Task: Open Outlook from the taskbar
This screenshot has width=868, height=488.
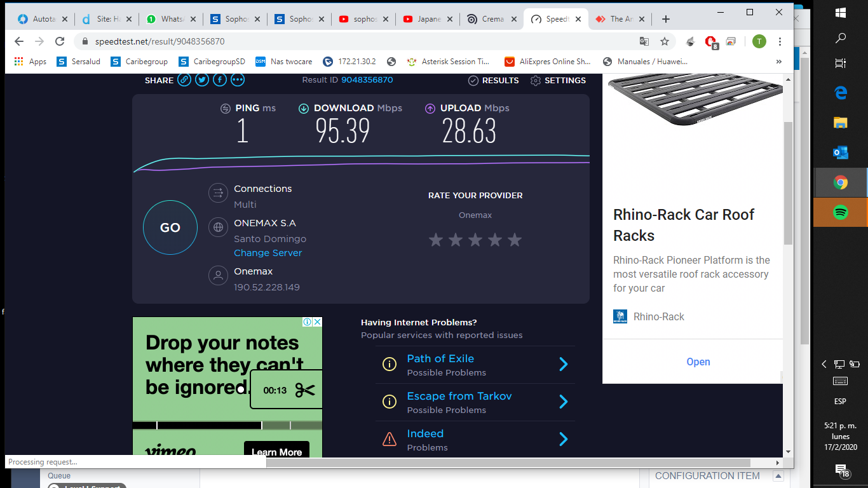Action: point(841,152)
